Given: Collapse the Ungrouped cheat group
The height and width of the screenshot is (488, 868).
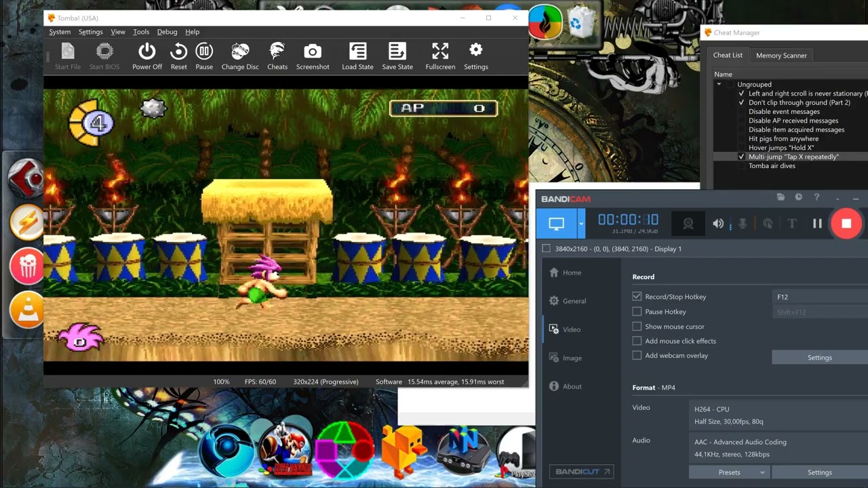Looking at the screenshot, I should (x=719, y=84).
